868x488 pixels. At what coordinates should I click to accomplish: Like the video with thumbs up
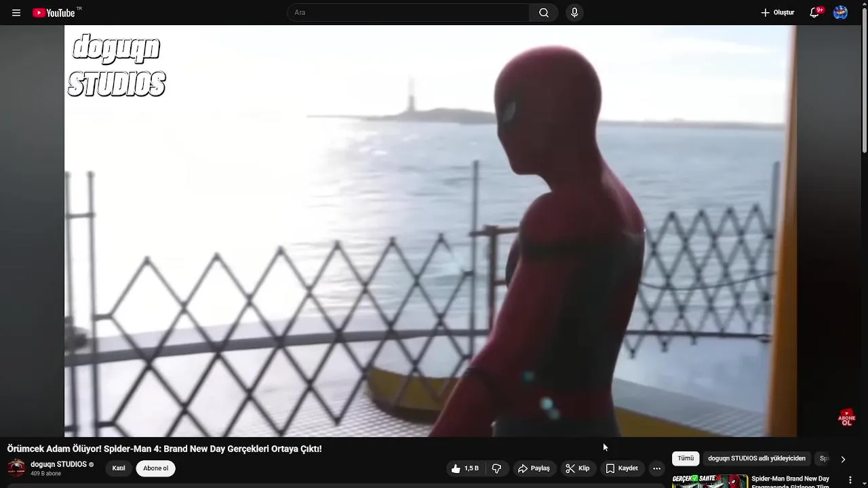(465, 468)
